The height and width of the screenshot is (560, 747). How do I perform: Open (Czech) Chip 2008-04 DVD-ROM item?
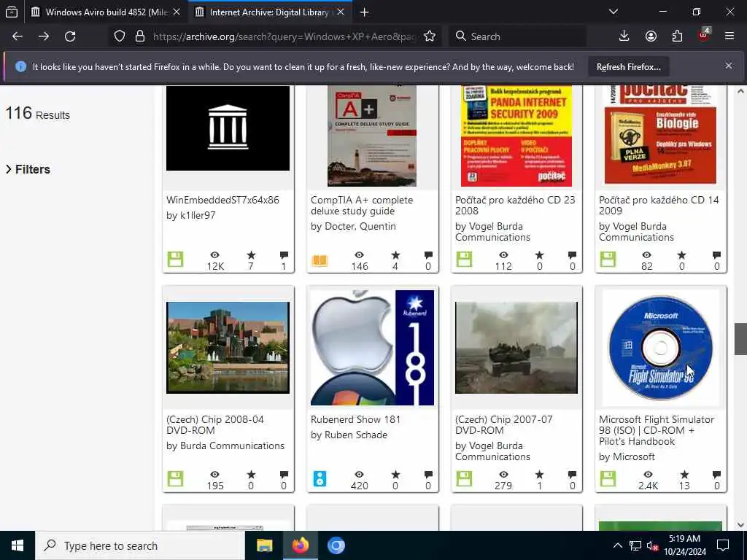(x=215, y=425)
